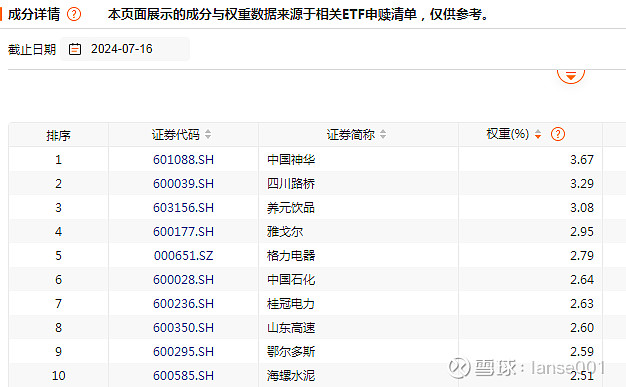626x387 pixels.
Task: Open stock code 600177.SH
Action: tap(183, 232)
